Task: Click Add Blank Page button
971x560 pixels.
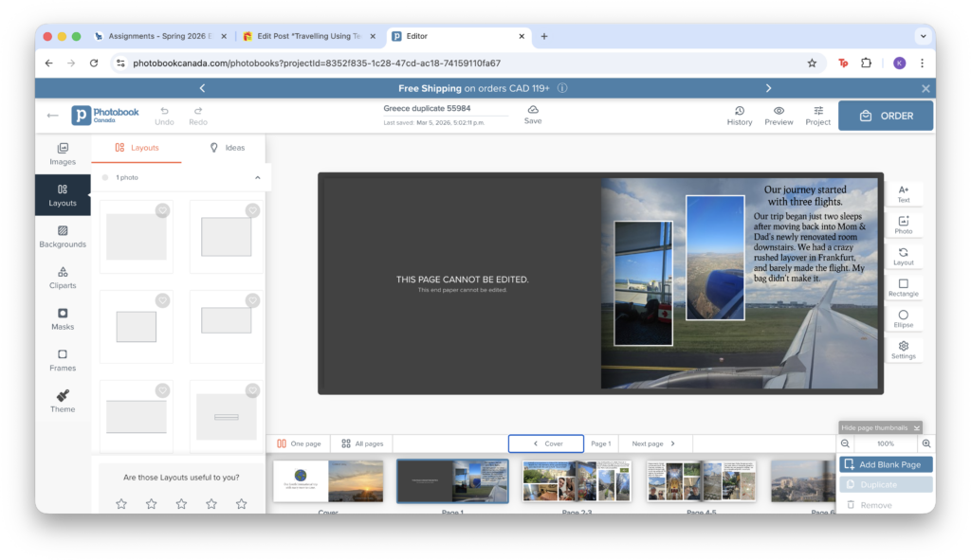Action: (x=886, y=464)
